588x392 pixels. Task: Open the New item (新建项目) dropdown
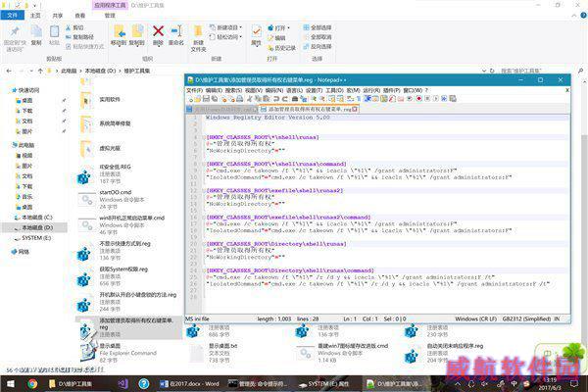click(x=225, y=27)
